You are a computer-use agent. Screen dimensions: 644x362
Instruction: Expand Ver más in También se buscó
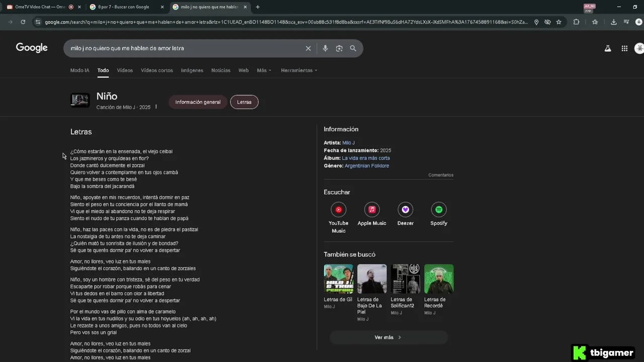point(388,337)
